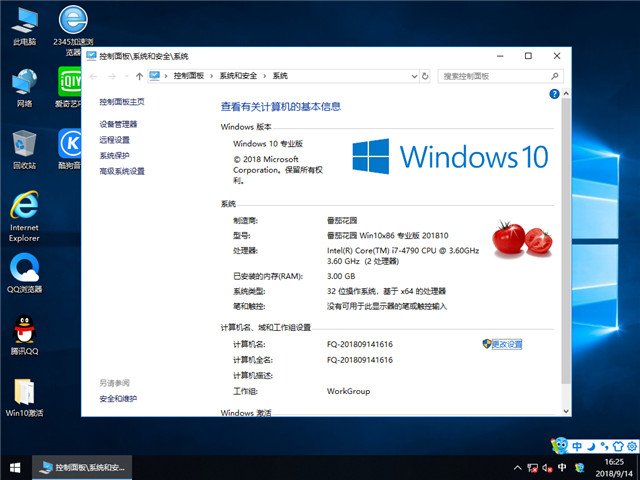Select the 系统 breadcrumb

point(280,76)
